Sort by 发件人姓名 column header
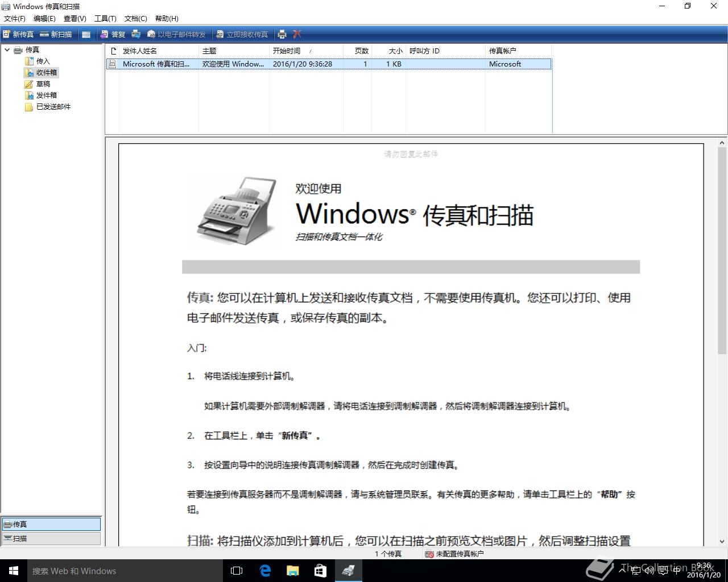Image resolution: width=728 pixels, height=582 pixels. 159,51
